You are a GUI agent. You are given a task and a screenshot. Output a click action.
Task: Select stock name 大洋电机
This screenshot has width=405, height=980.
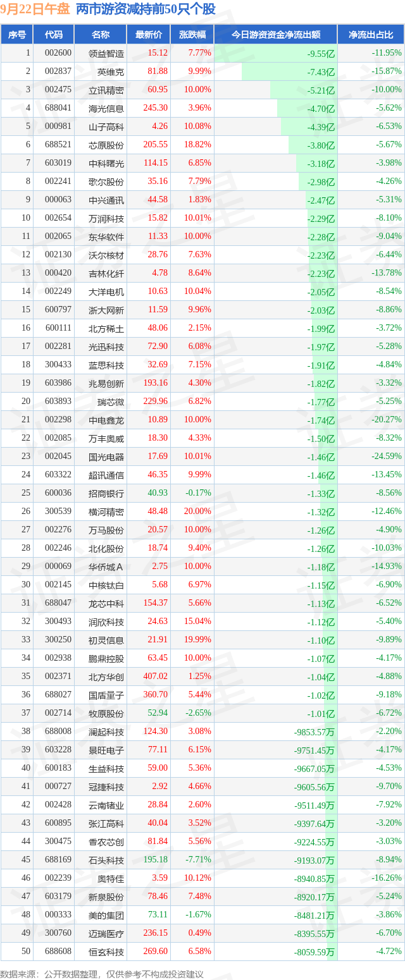click(107, 291)
